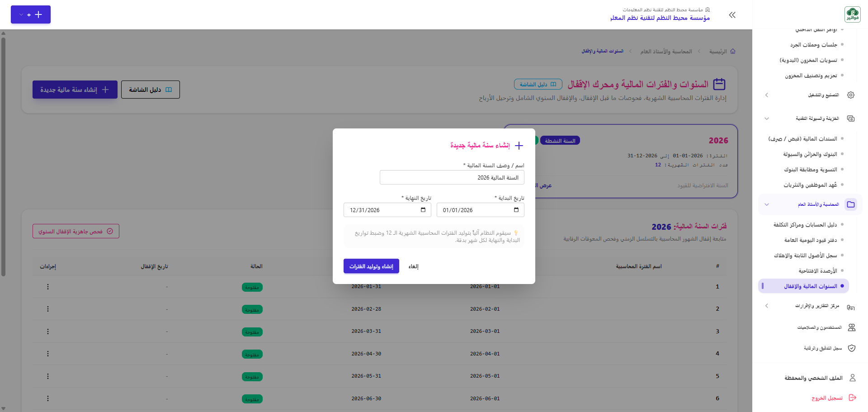Screen dimensions: 868x412
Task: Open the quick-add plus dropdown in top bar
Action: (x=31, y=14)
